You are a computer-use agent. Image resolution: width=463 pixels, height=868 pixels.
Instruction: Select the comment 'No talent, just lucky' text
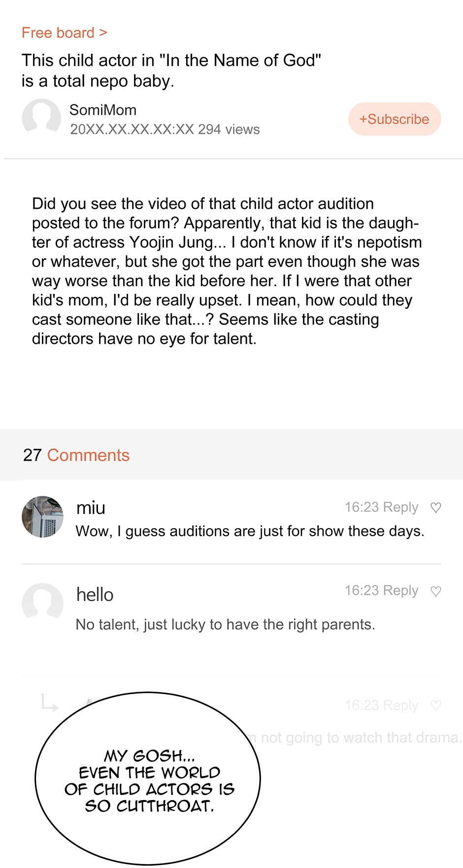225,624
